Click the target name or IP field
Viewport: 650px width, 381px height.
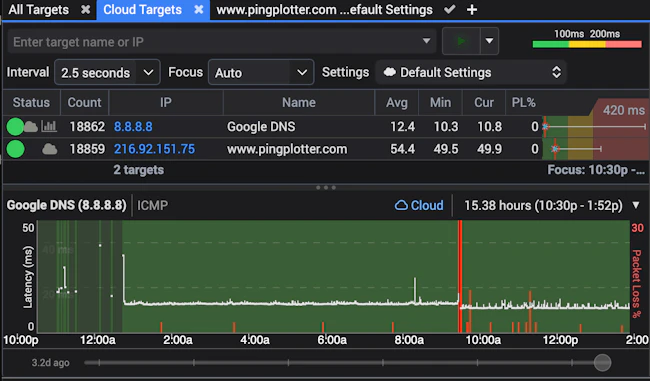[222, 41]
